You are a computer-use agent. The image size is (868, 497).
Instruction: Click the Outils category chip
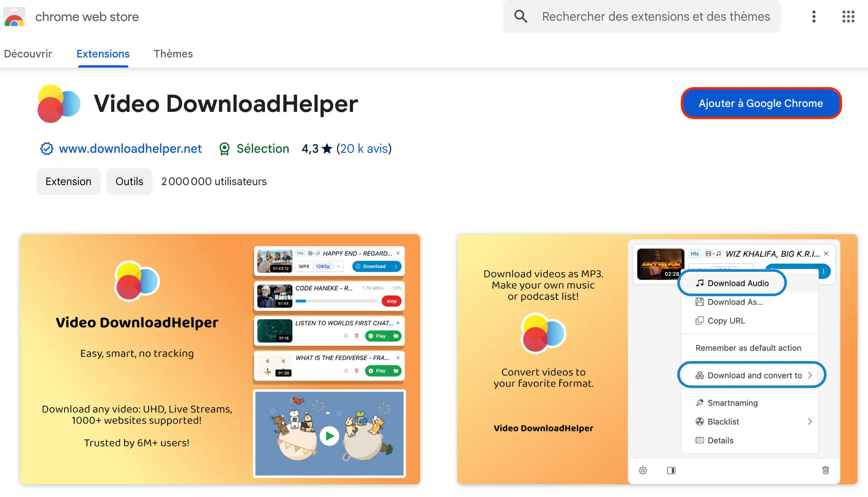(x=130, y=181)
